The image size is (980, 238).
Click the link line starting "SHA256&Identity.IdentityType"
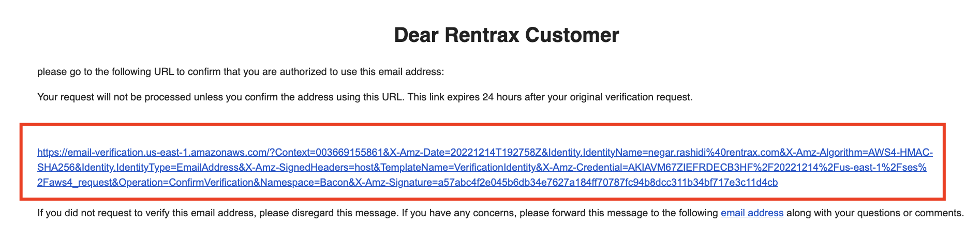[482, 168]
